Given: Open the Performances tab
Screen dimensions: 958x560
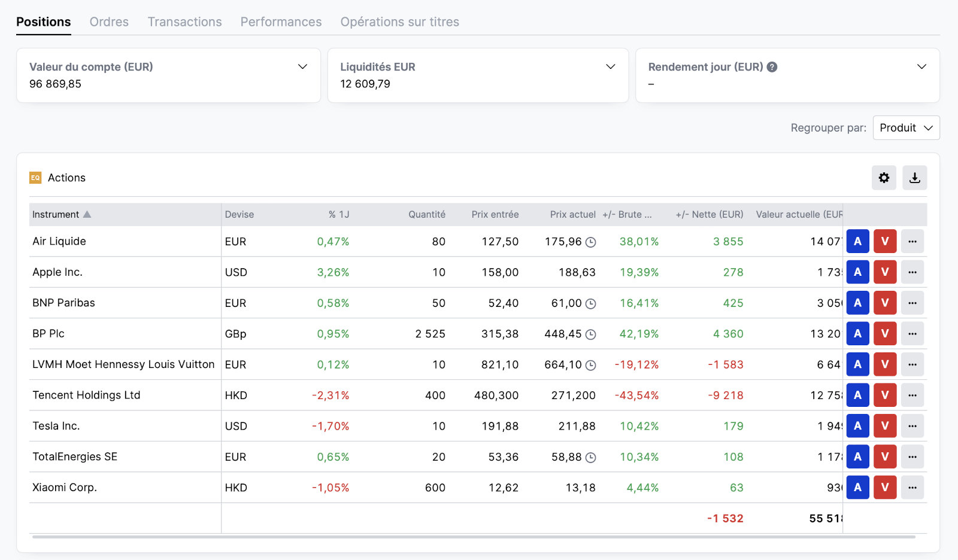Looking at the screenshot, I should 281,22.
